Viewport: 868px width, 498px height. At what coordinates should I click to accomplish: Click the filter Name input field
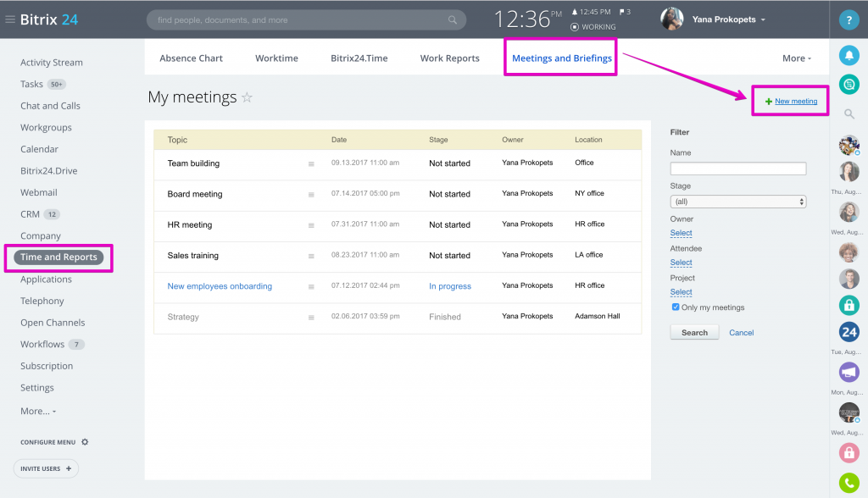click(x=738, y=169)
